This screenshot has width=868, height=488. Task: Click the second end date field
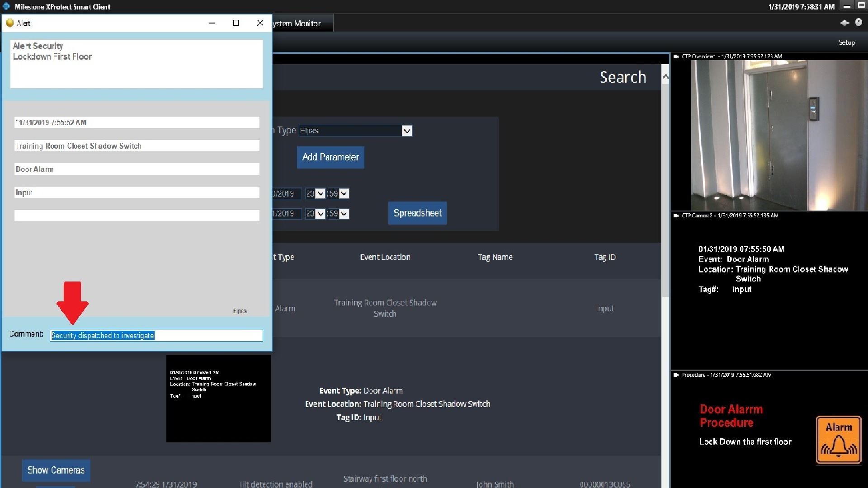pyautogui.click(x=287, y=214)
